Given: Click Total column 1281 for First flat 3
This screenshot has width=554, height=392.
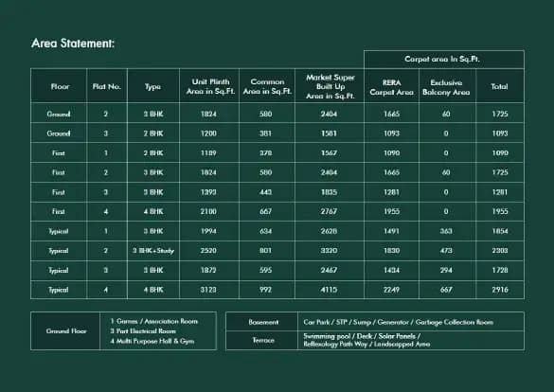Looking at the screenshot, I should coord(500,192).
